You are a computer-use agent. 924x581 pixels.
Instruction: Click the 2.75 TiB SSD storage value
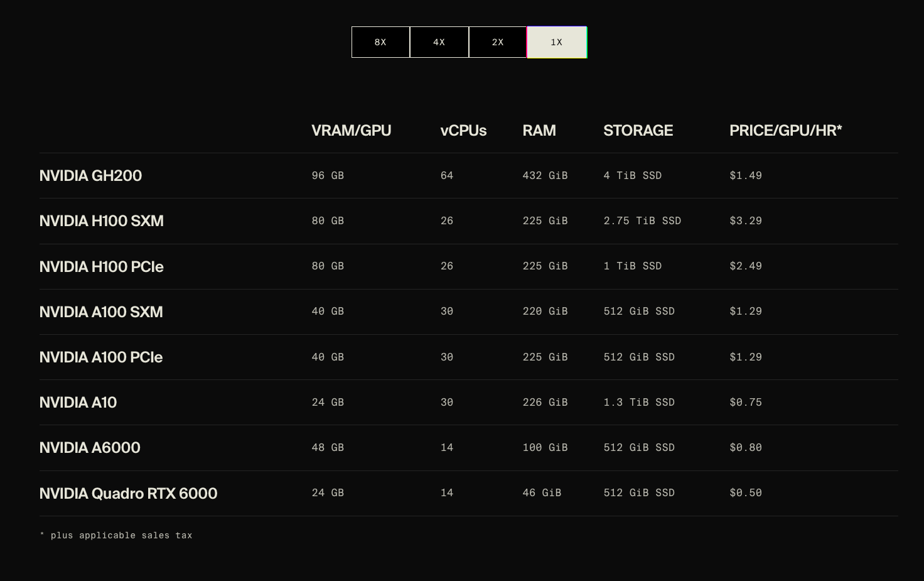point(642,221)
